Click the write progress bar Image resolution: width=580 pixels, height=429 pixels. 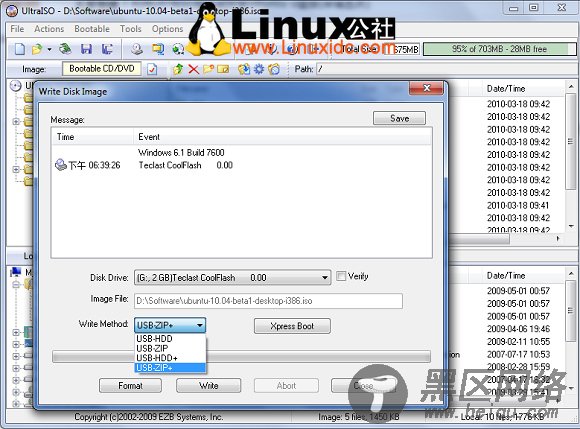242,357
